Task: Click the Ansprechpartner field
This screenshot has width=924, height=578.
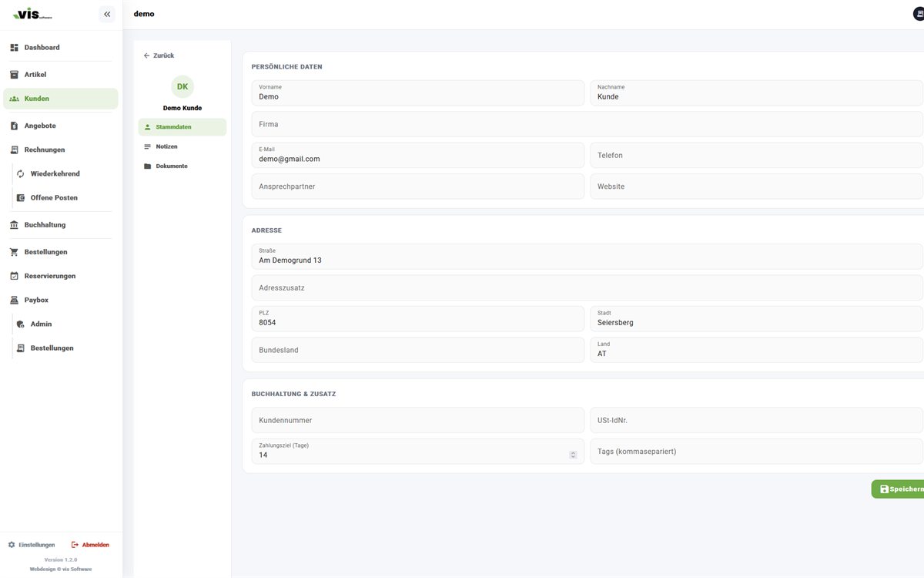Action: (x=418, y=187)
